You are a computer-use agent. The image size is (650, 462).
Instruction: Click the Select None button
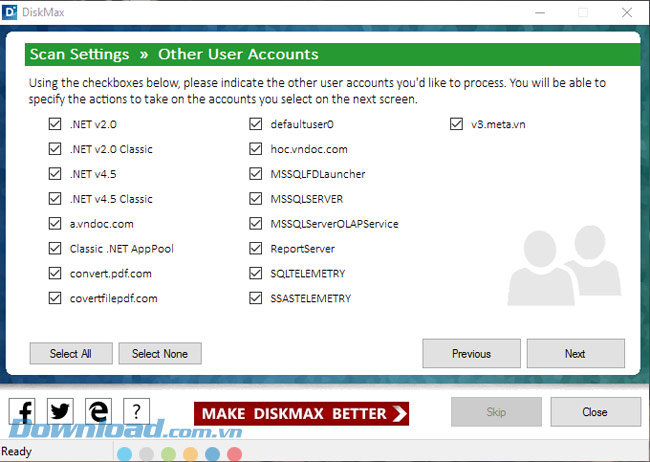coord(160,353)
